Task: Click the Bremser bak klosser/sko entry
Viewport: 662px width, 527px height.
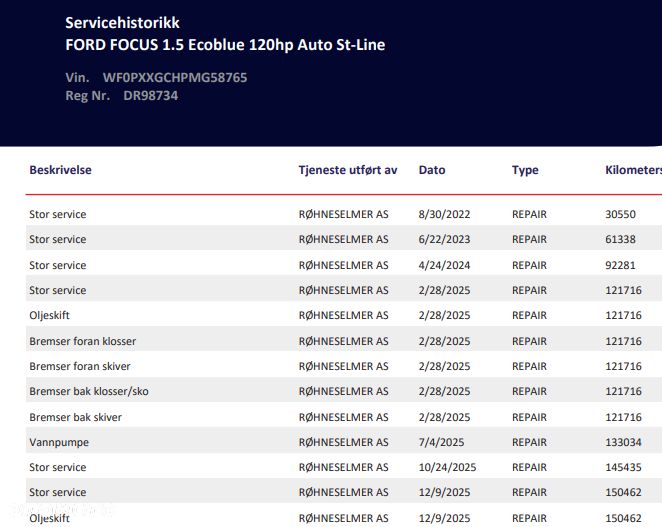Action: (x=89, y=391)
